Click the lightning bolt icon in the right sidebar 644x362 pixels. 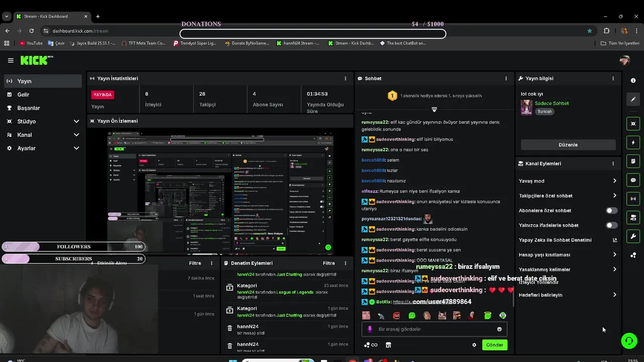click(x=633, y=143)
